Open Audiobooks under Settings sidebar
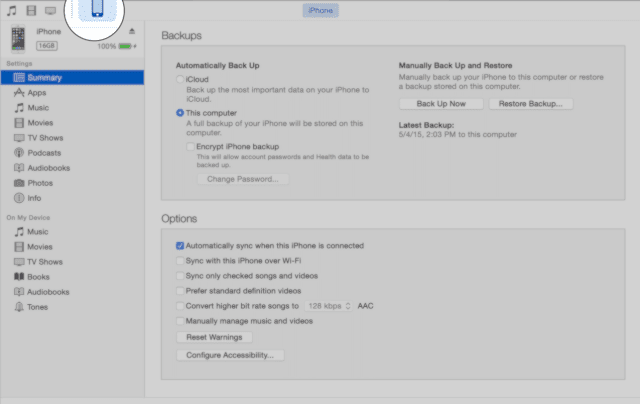The image size is (640, 404). pyautogui.click(x=72, y=168)
